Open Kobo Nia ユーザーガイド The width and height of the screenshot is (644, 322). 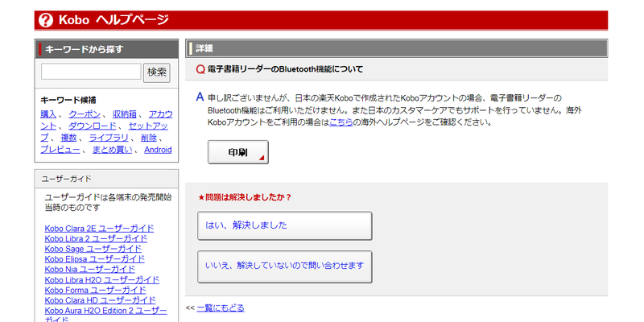pos(90,270)
